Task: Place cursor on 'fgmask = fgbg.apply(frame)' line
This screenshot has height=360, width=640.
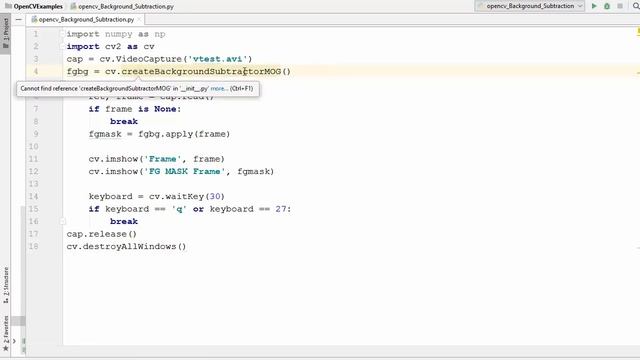Action: (159, 134)
